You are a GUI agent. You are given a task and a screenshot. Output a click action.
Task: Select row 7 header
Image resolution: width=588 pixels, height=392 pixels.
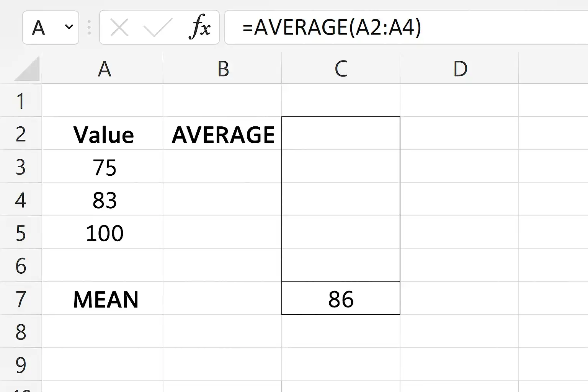pyautogui.click(x=21, y=299)
